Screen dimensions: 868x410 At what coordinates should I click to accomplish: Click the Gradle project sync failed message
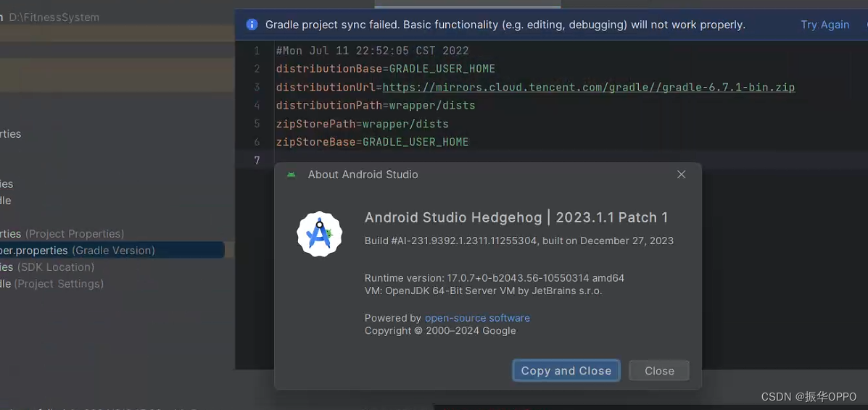pos(505,25)
